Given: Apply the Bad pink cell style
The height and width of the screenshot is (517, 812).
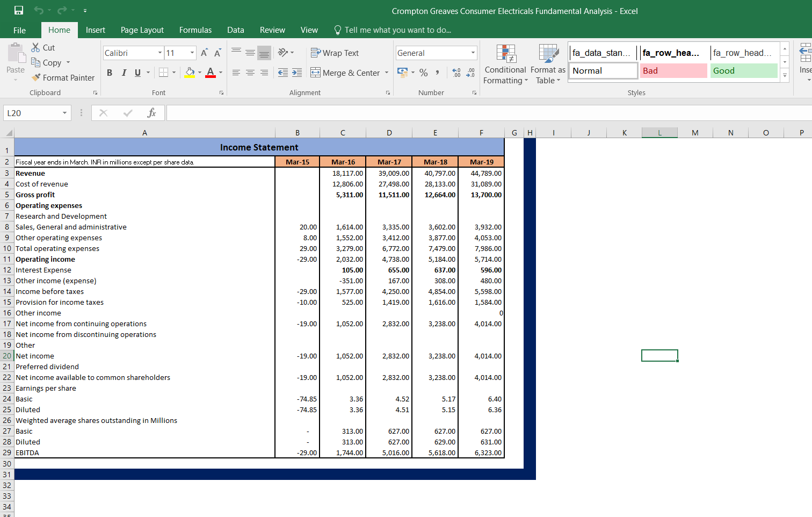Looking at the screenshot, I should point(673,70).
